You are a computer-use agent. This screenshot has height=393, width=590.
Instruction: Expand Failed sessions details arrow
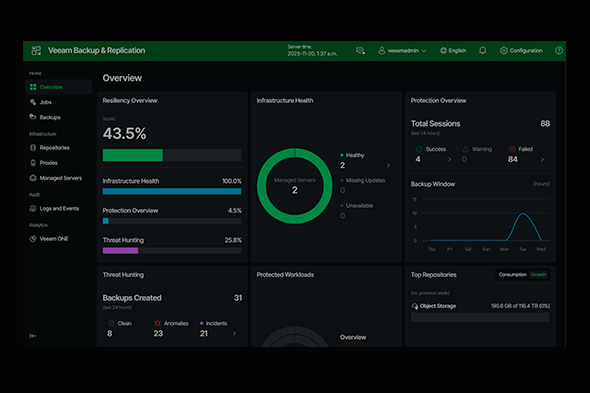coord(542,160)
